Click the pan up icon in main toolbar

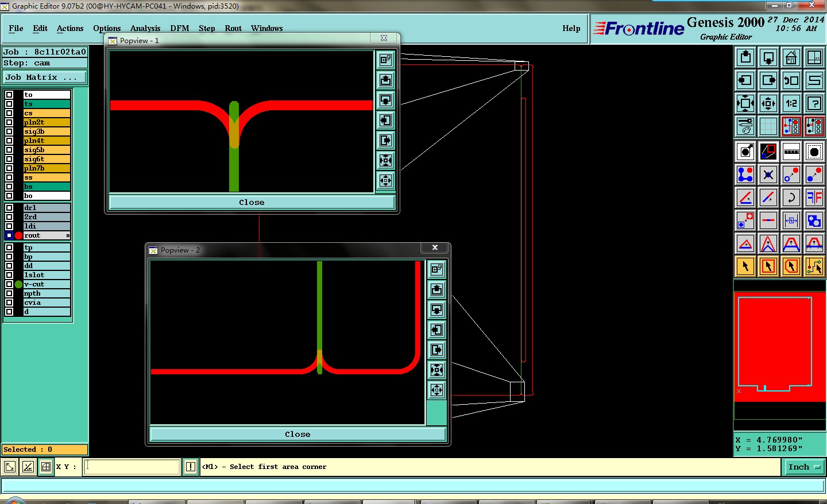coord(745,57)
